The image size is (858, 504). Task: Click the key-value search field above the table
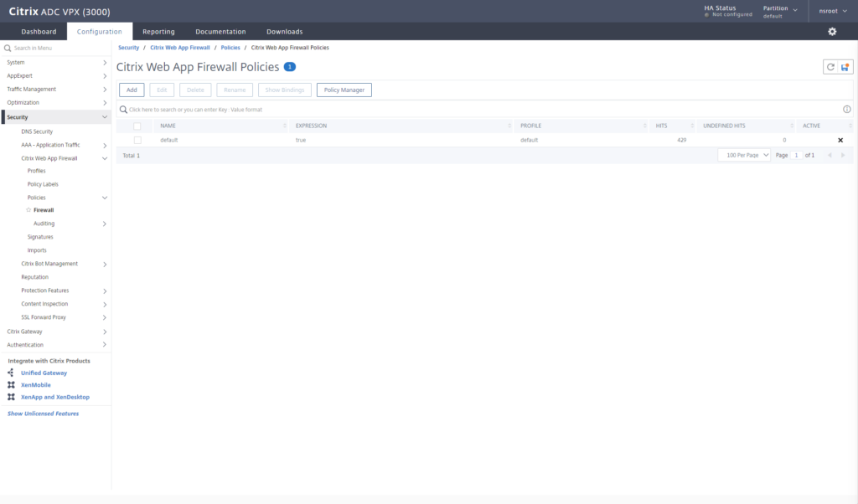251,109
